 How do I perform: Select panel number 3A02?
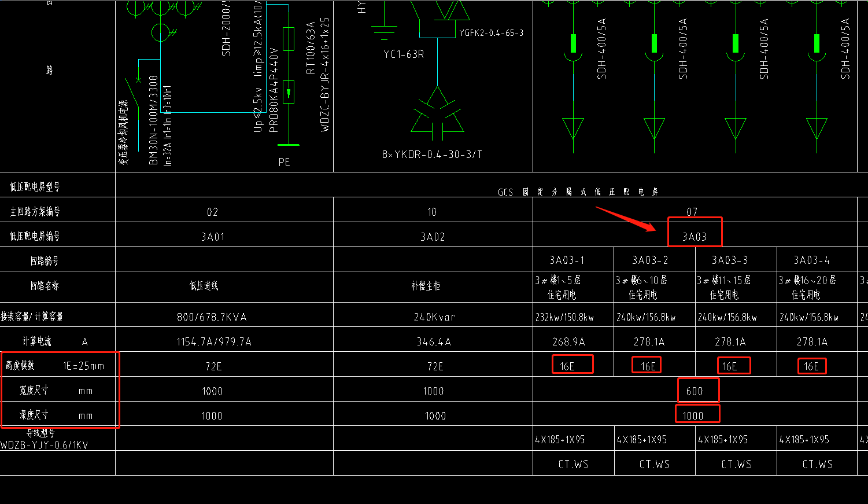click(433, 237)
